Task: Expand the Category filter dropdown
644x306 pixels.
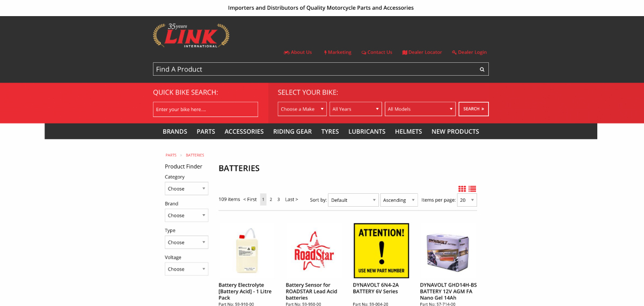Action: [x=186, y=188]
